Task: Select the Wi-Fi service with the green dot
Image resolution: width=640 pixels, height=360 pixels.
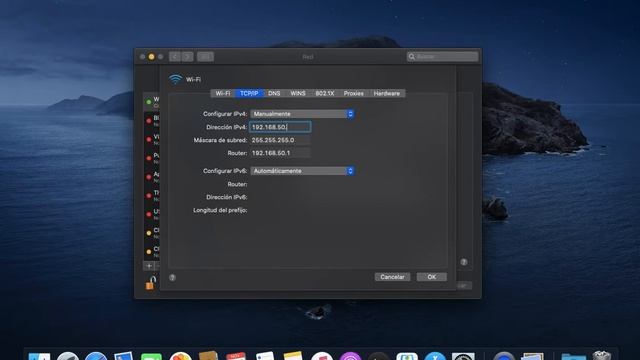Action: (x=152, y=102)
